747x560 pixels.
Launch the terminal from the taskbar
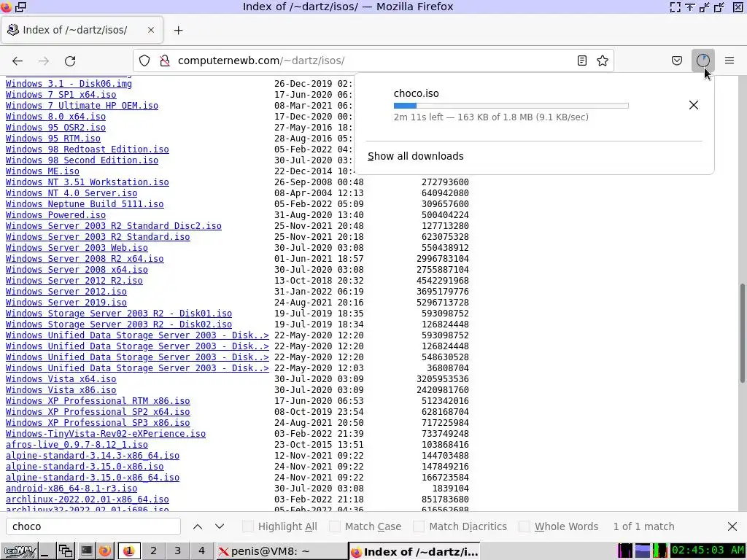point(86,551)
